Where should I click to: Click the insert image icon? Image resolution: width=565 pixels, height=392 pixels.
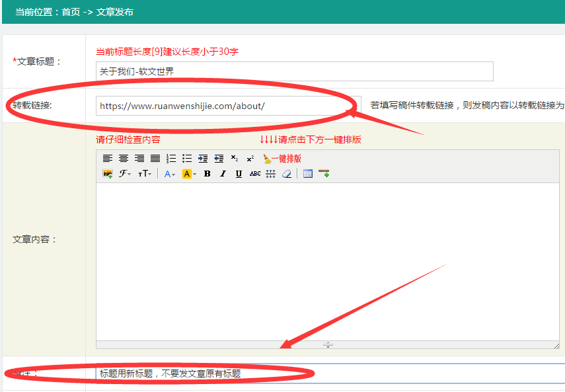(108, 174)
